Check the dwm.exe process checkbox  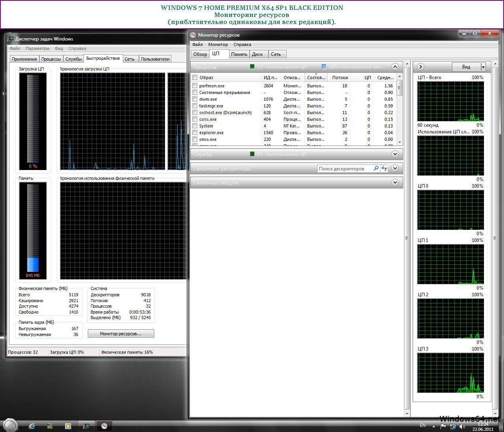click(195, 99)
